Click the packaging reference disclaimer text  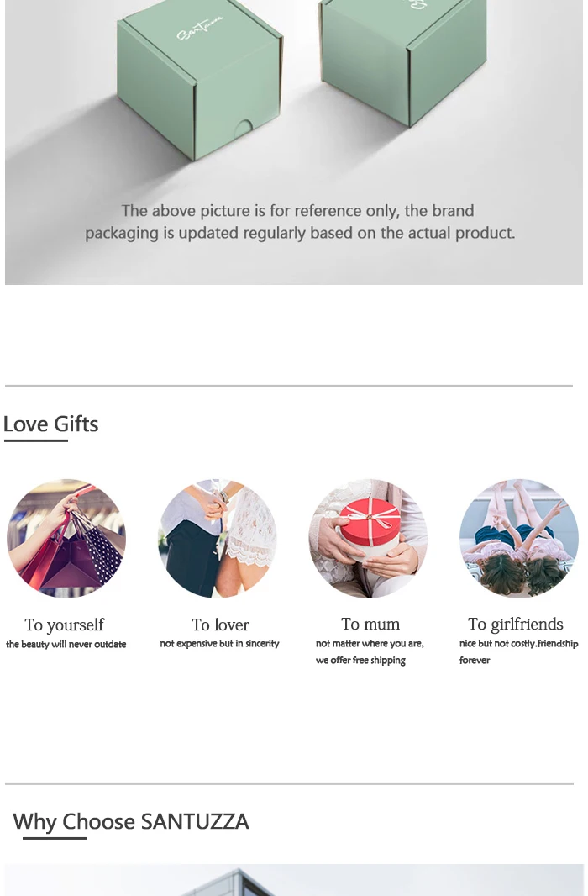[300, 222]
